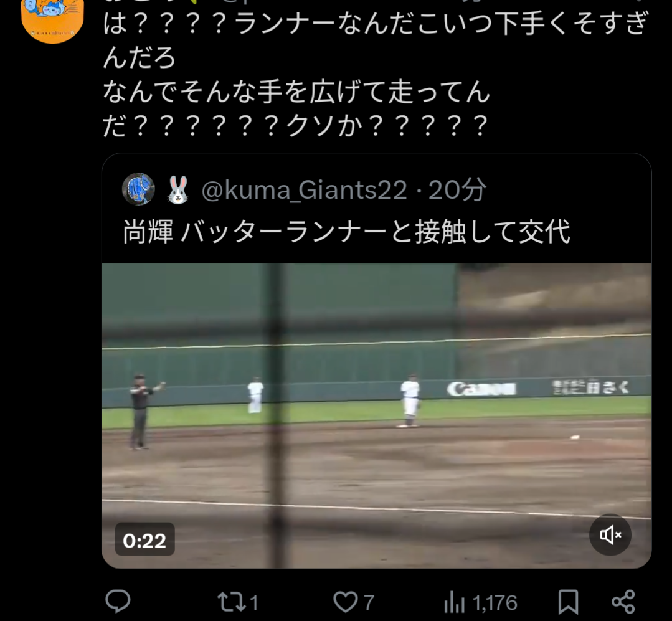The image size is (672, 621).
Task: Click the Canon banner in video
Action: pos(481,389)
